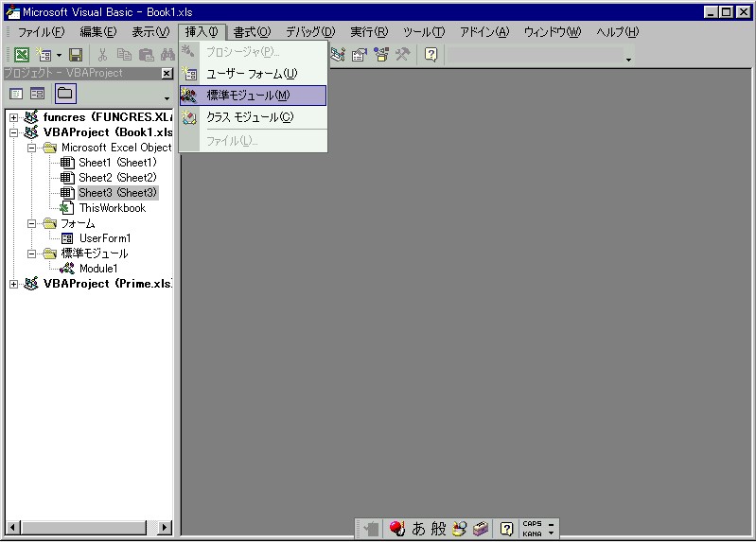Click the Copy icon in toolbar
This screenshot has width=756, height=542.
[x=124, y=55]
